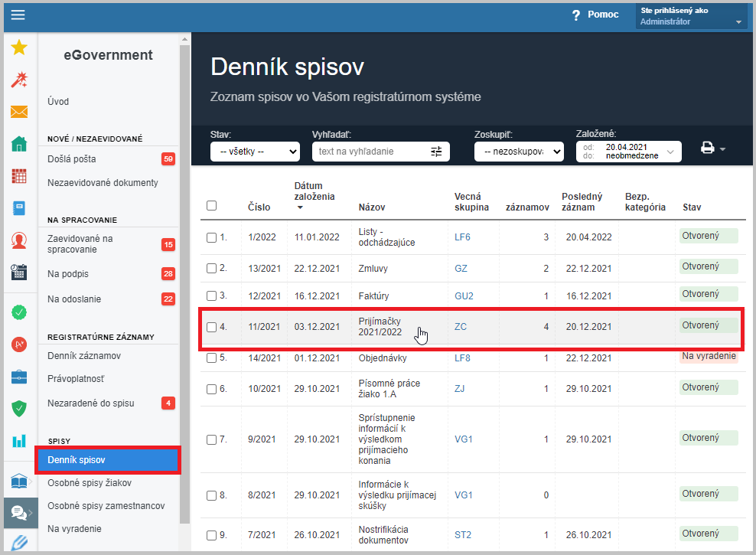Check the box for file 8/2021
756x555 pixels.
point(212,496)
